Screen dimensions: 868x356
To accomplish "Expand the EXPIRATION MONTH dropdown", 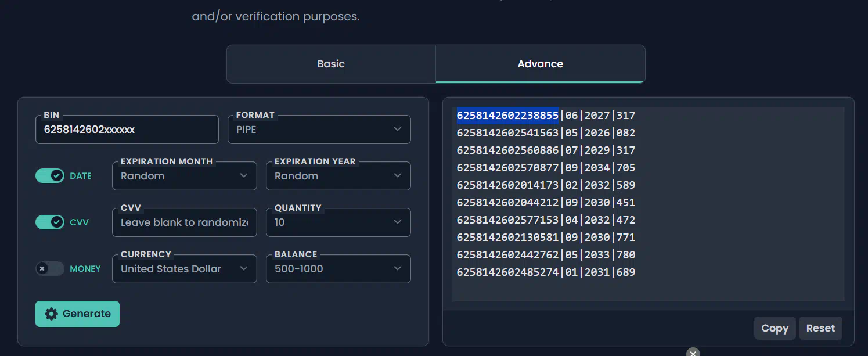I will (184, 176).
